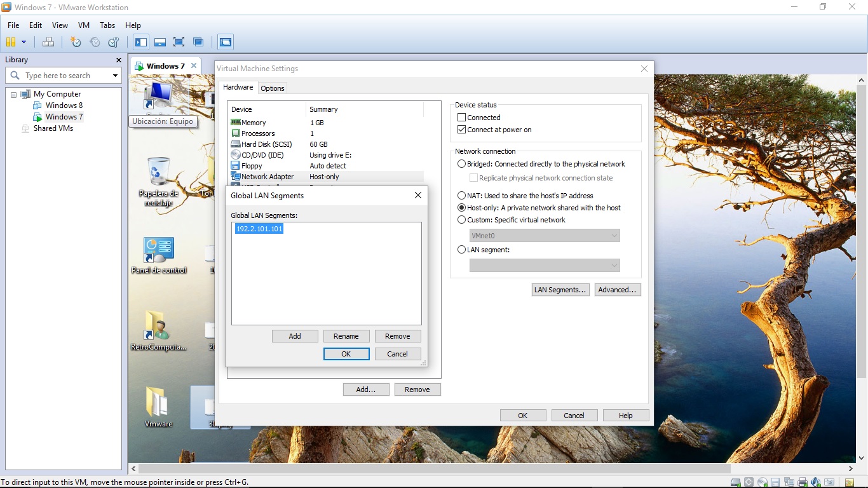This screenshot has width=868, height=488.
Task: Click the Add... hardware button
Action: point(366,390)
